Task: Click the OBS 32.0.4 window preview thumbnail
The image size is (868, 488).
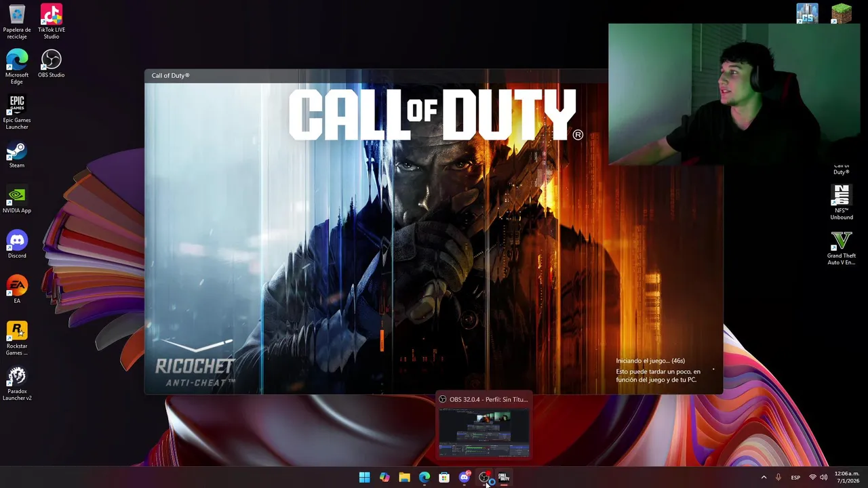Action: [x=484, y=431]
